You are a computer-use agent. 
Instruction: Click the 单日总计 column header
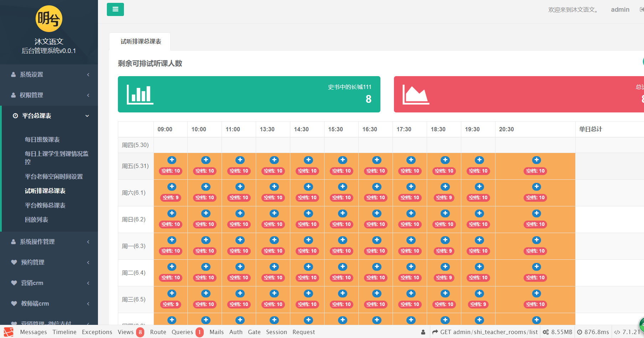pyautogui.click(x=591, y=129)
